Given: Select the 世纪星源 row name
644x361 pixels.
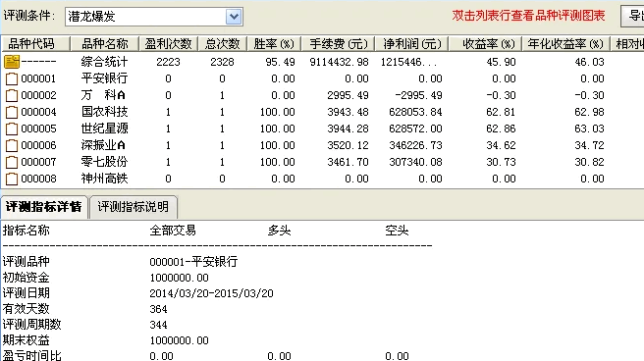Looking at the screenshot, I should (104, 129).
